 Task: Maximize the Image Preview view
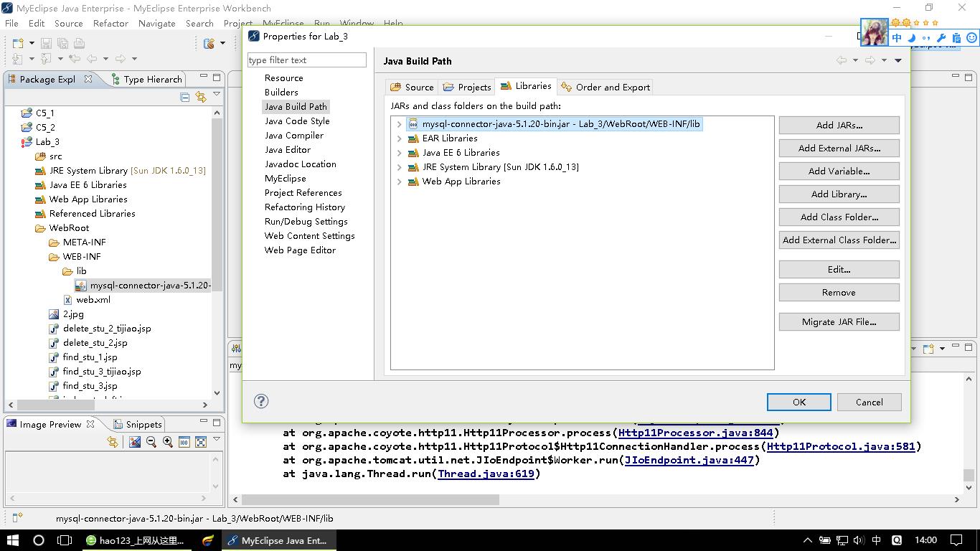(x=217, y=422)
